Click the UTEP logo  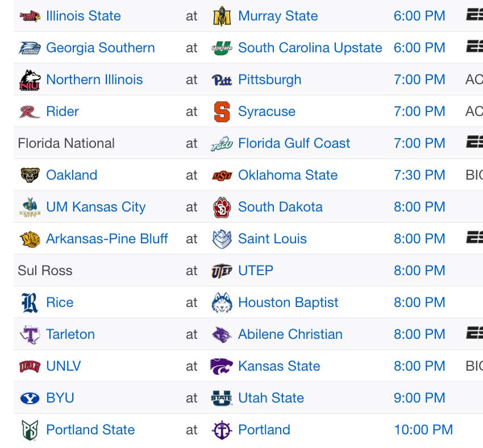222,271
